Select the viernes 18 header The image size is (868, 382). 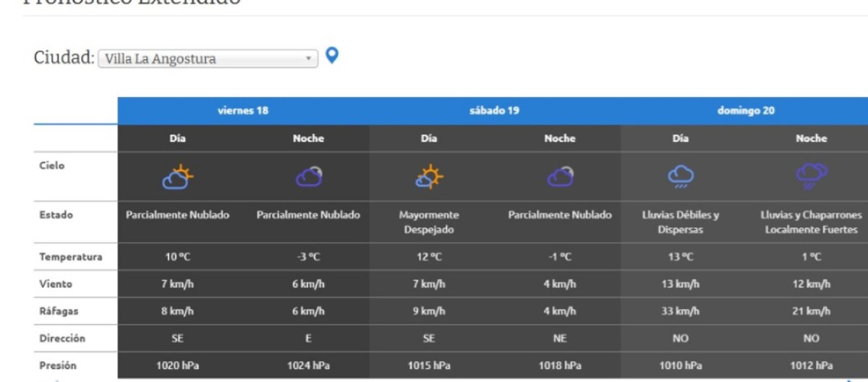[x=243, y=111]
